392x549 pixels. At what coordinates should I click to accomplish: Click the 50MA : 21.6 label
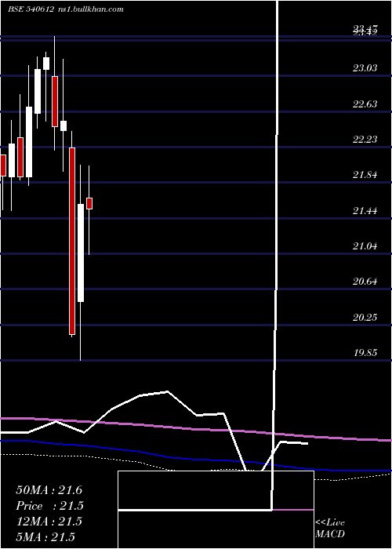[49, 490]
